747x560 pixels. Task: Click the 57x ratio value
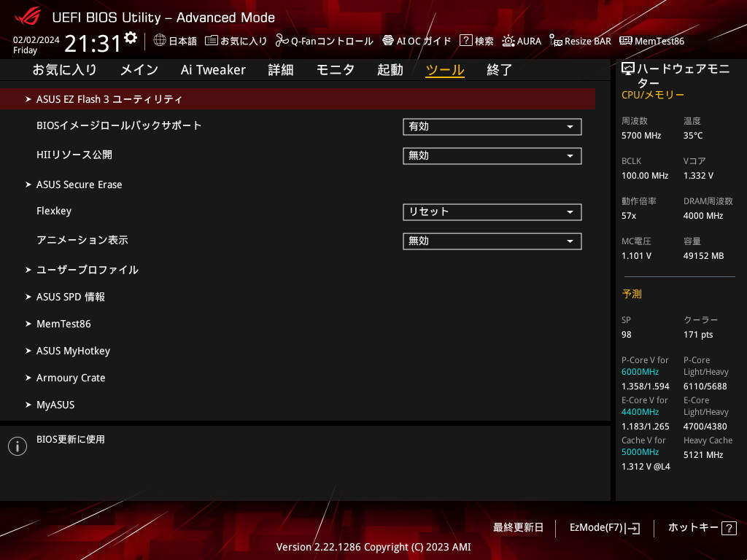[629, 216]
